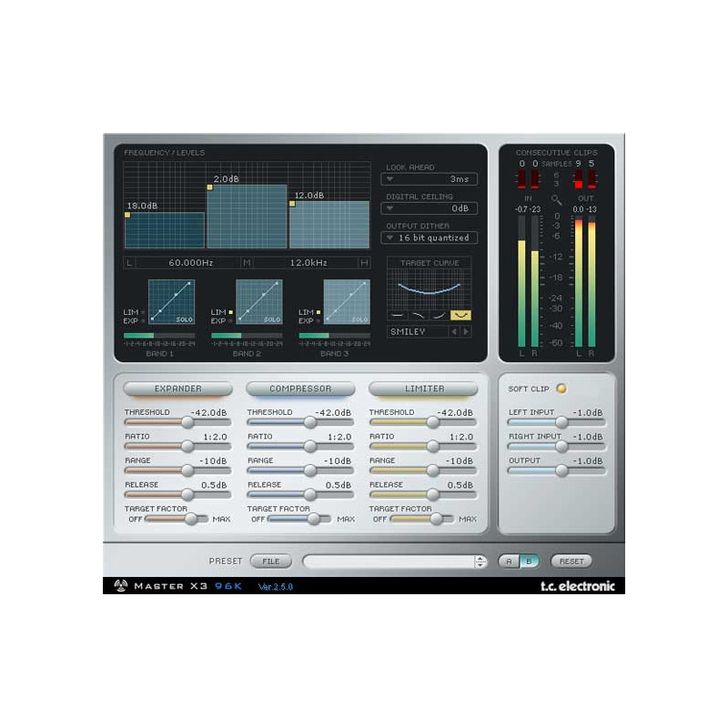This screenshot has height=728, width=728.
Task: Click the Compressor Threshold slider knob
Action: pos(311,422)
